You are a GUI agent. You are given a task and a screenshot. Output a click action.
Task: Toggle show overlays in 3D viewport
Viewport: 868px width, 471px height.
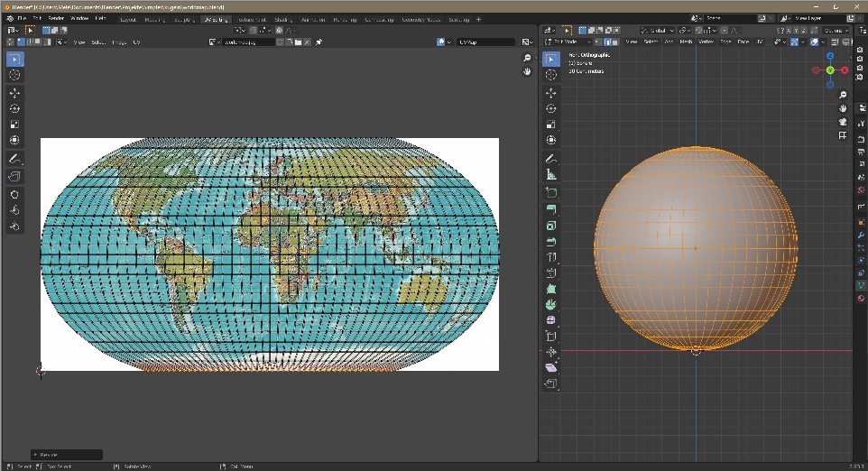[x=814, y=42]
